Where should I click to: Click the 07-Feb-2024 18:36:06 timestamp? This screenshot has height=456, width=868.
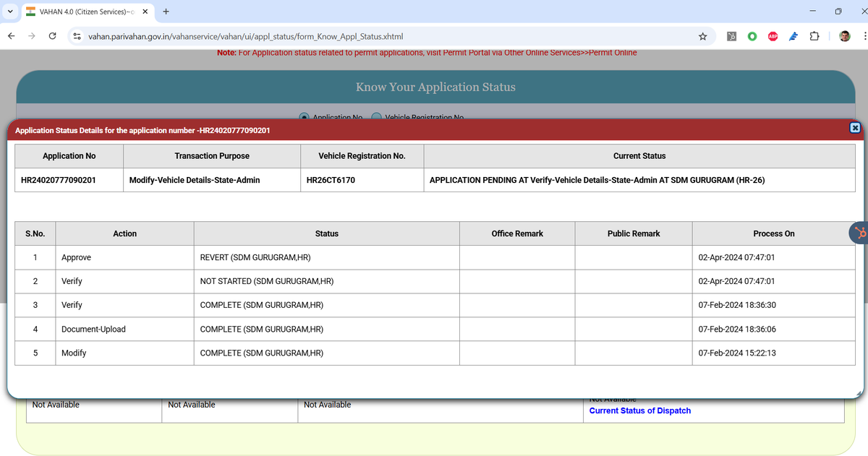pyautogui.click(x=737, y=329)
